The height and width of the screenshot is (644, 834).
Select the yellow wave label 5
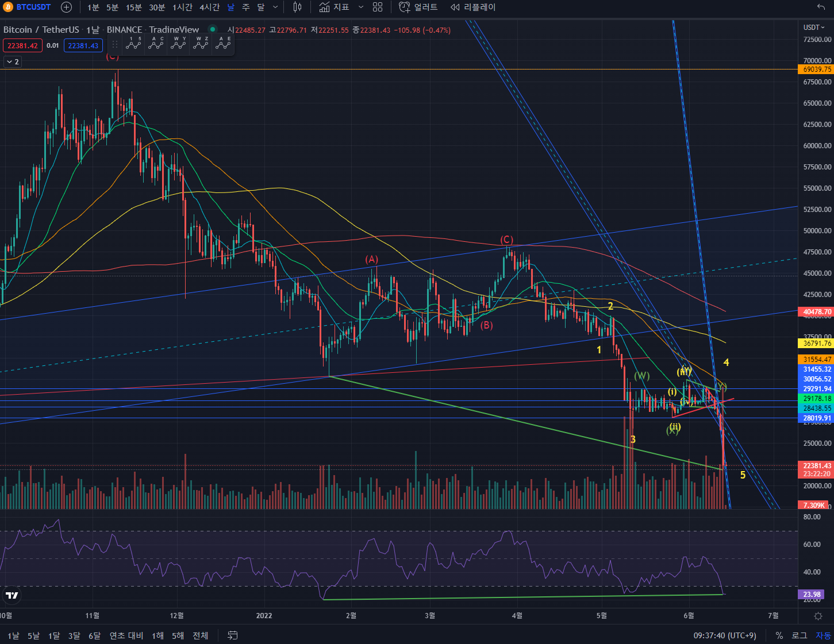click(x=743, y=475)
